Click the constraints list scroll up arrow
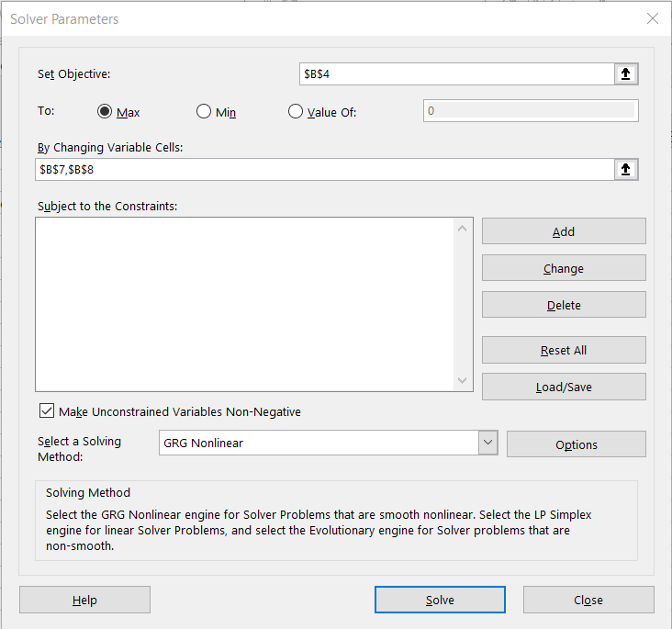 (463, 229)
